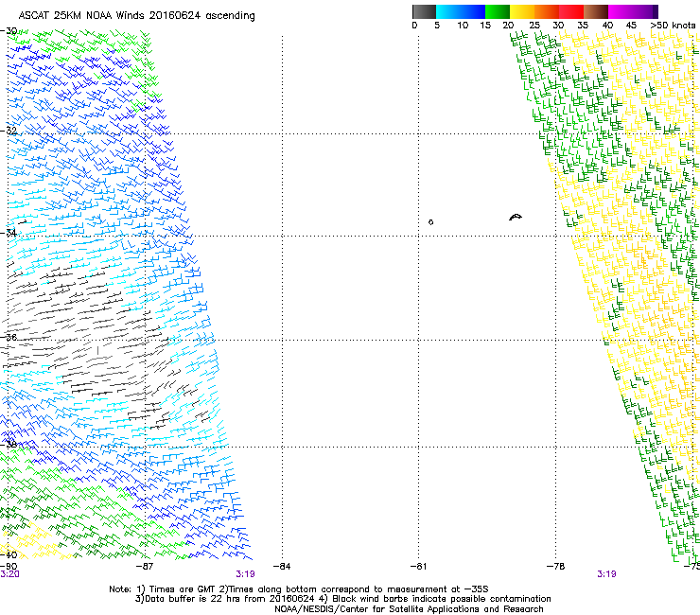
Task: Click the -87 longitude axis label
Action: [x=144, y=567]
